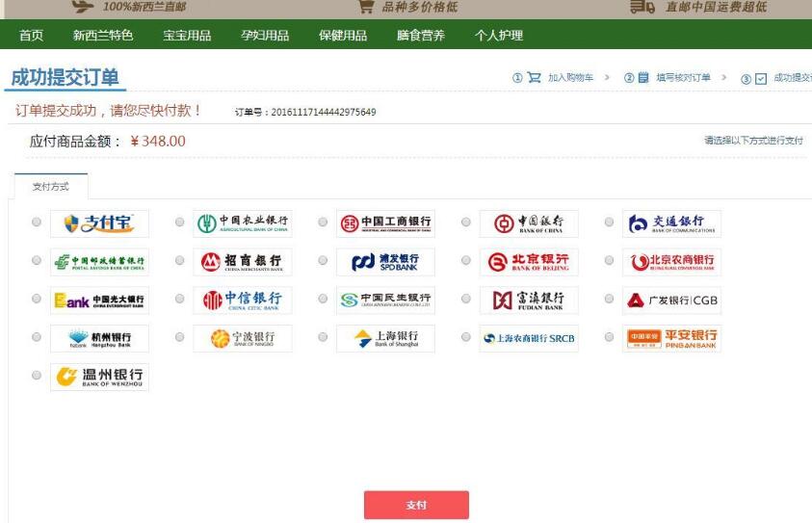The image size is (812, 523).
Task: Click the order form icon in step two
Action: pyautogui.click(x=643, y=78)
